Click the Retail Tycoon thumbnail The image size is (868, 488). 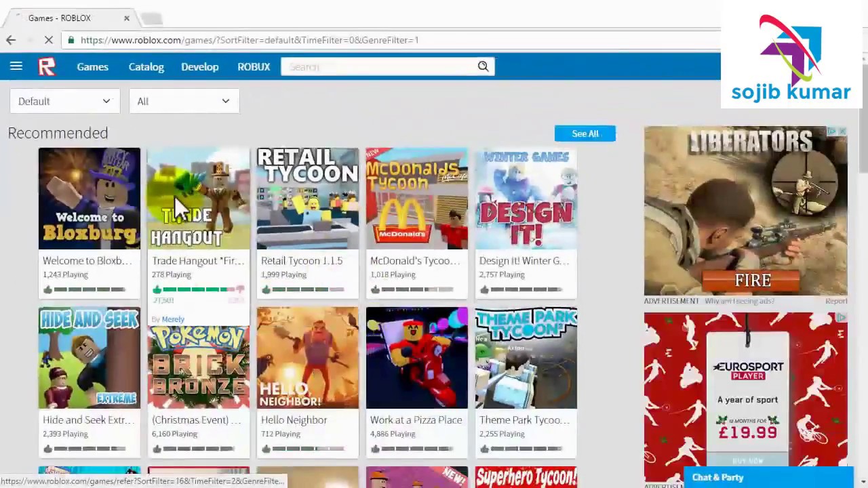(308, 199)
